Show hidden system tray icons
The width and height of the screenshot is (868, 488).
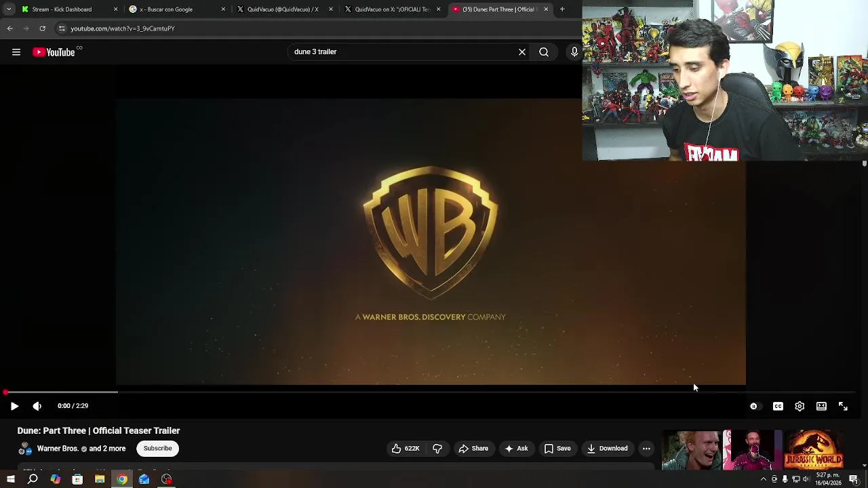(764, 480)
